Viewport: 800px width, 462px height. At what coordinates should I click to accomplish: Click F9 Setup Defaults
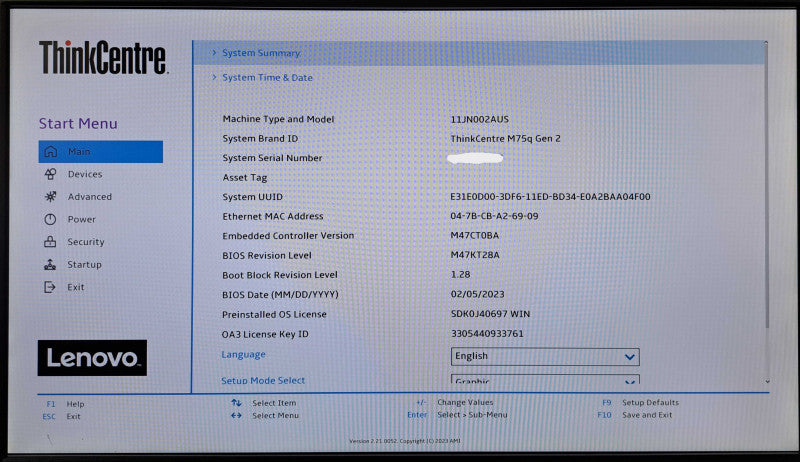(640, 402)
